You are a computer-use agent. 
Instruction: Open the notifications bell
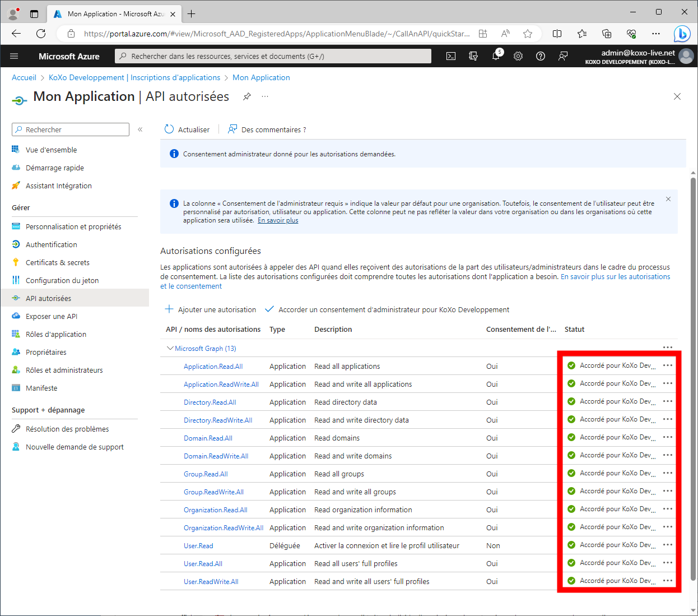point(496,56)
